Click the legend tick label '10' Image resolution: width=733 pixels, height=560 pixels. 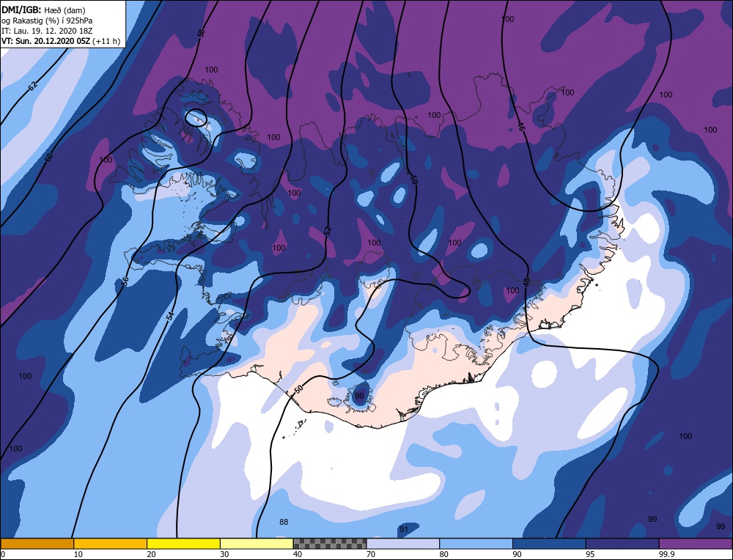[x=78, y=554]
